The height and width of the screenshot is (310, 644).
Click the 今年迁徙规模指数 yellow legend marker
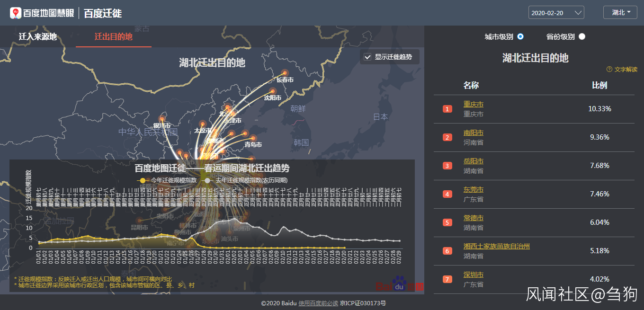point(143,180)
